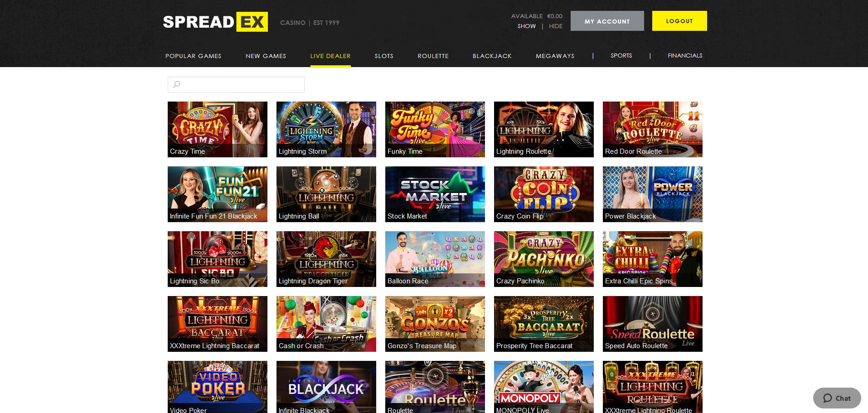Open the Blackjack tab

pos(492,56)
